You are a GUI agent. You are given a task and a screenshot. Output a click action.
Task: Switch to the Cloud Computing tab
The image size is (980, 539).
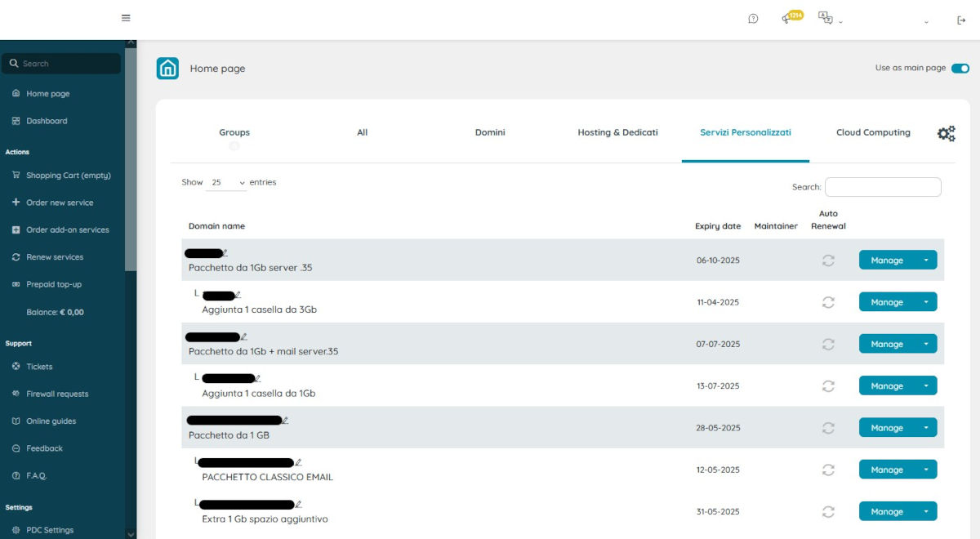coord(873,132)
